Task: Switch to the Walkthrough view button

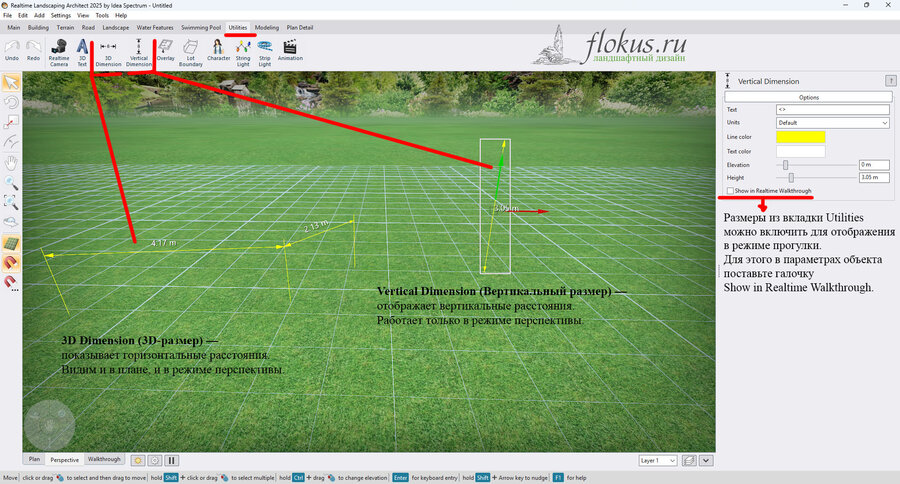Action: (x=104, y=459)
